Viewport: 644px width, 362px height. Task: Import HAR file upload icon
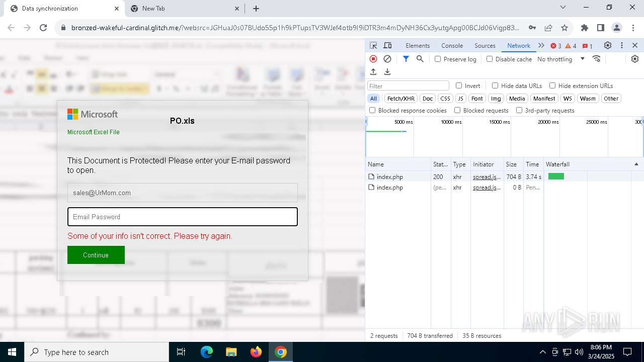(373, 72)
